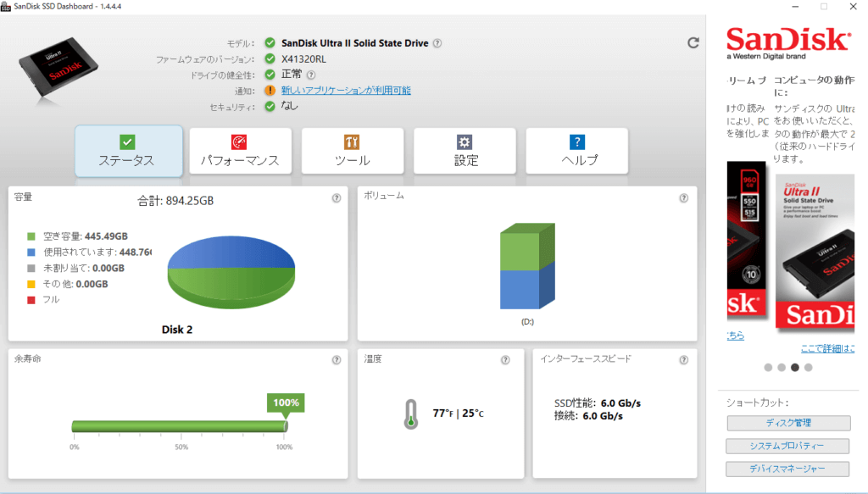The image size is (868, 494).
Task: Click the 空き容量: 445.49GB text
Action: tap(86, 236)
